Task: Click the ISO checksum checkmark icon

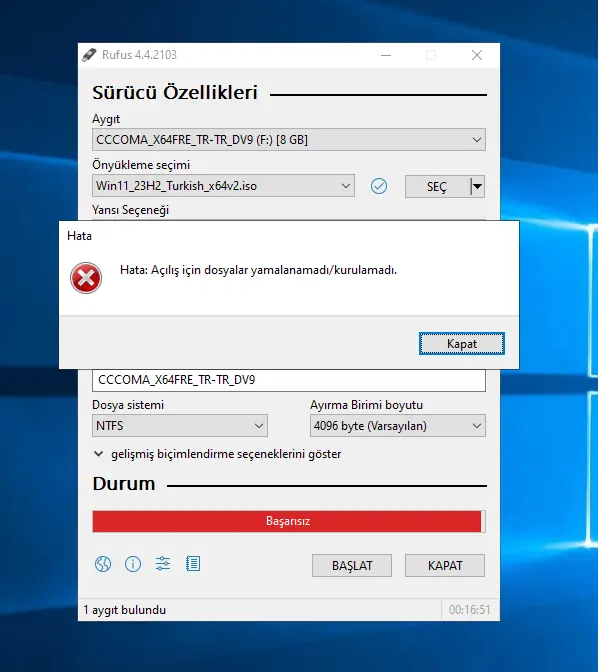Action: pyautogui.click(x=379, y=186)
